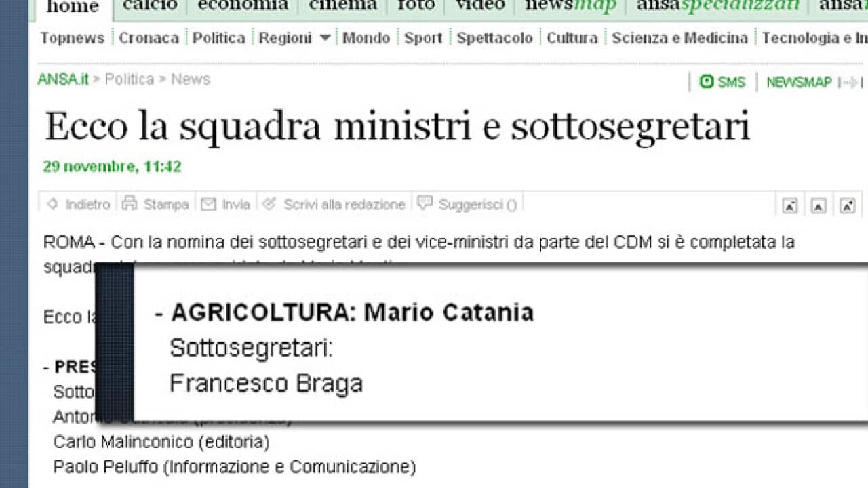Select the largest text size icon

pos(848,206)
